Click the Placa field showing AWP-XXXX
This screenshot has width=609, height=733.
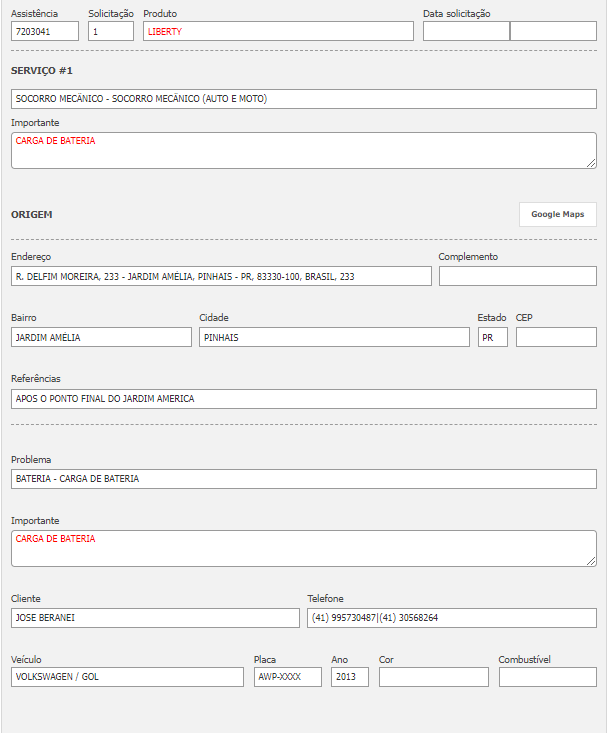287,677
